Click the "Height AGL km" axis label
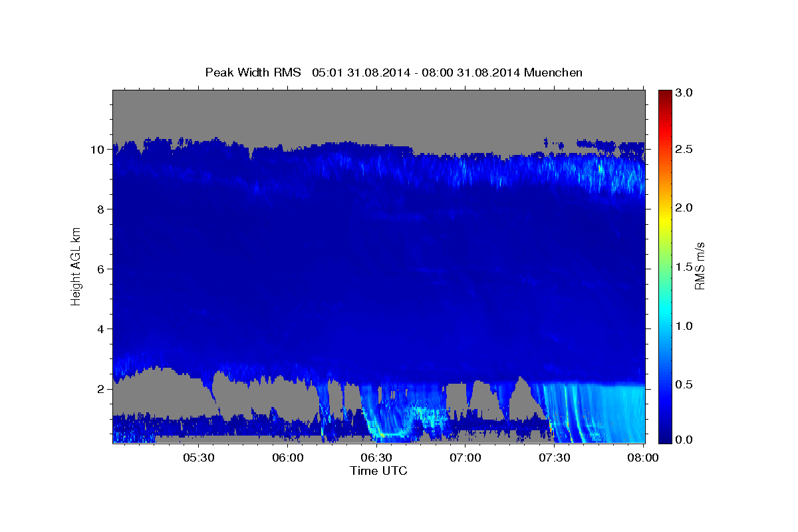The image size is (798, 532). (x=76, y=266)
